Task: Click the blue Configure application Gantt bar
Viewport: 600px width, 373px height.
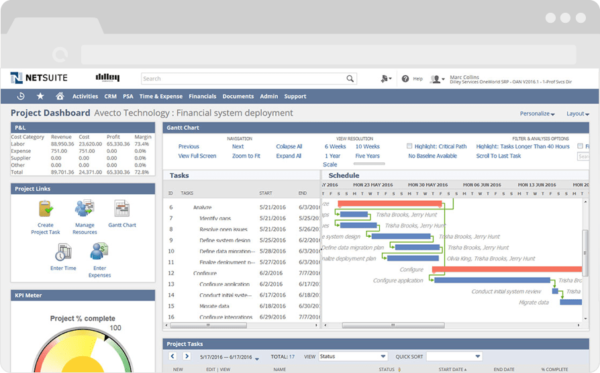Action: (x=492, y=280)
